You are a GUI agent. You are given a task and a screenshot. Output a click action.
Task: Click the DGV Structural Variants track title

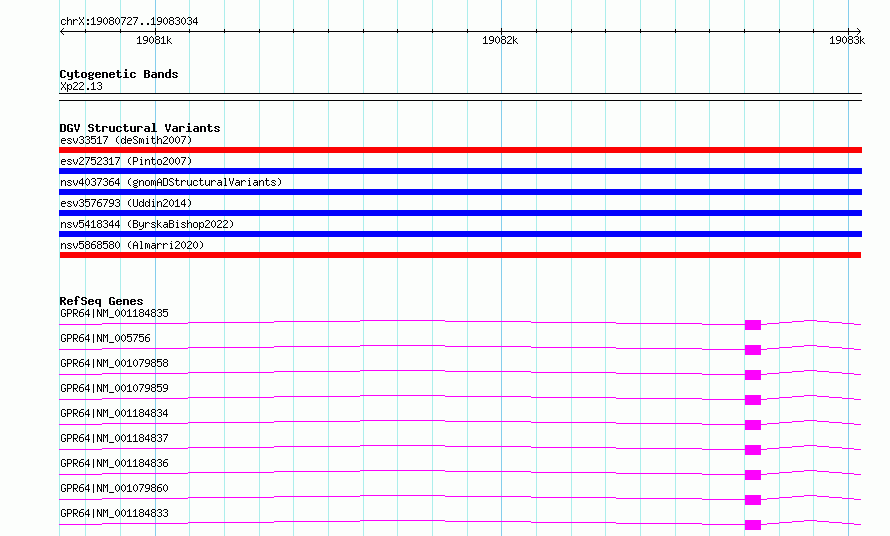[x=140, y=128]
